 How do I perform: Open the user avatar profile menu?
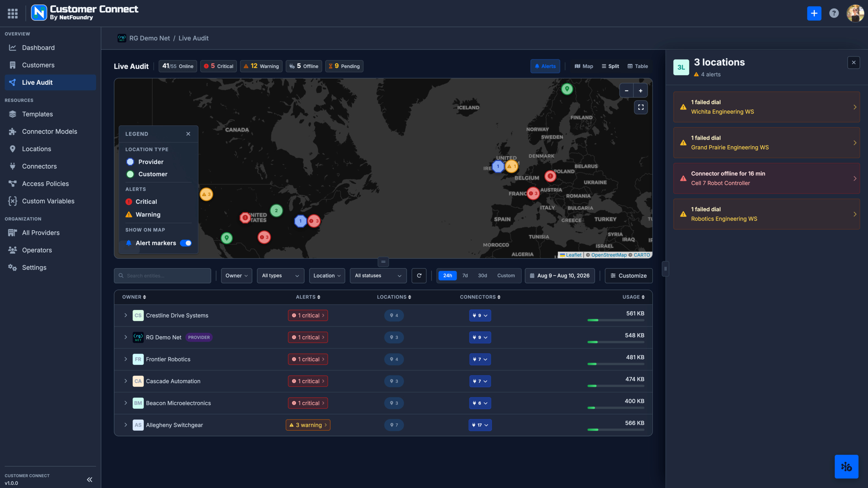click(855, 14)
